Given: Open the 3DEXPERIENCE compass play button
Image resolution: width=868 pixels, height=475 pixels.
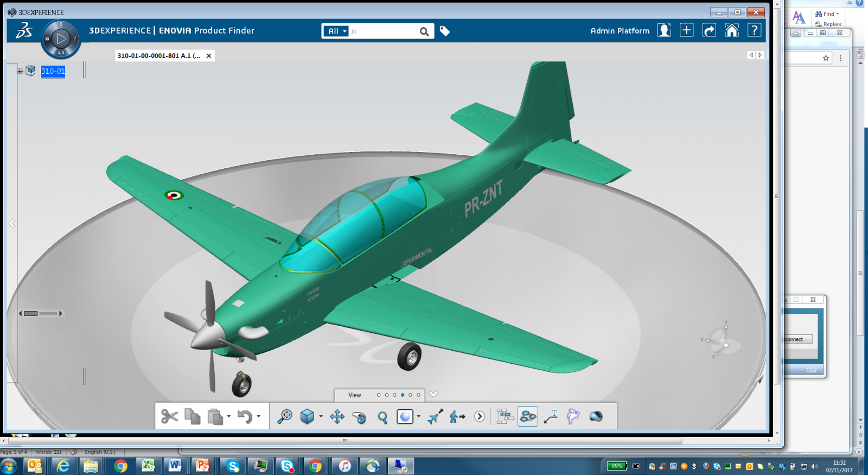Looking at the screenshot, I should (61, 39).
